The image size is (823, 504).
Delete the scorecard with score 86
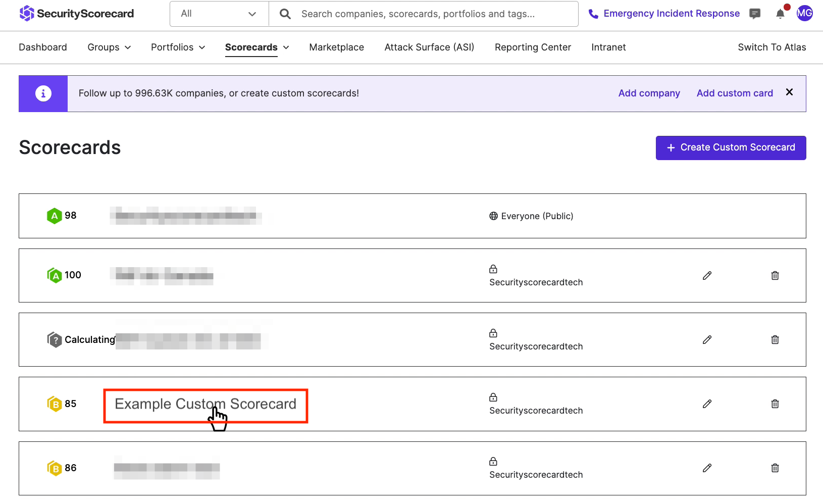point(775,468)
